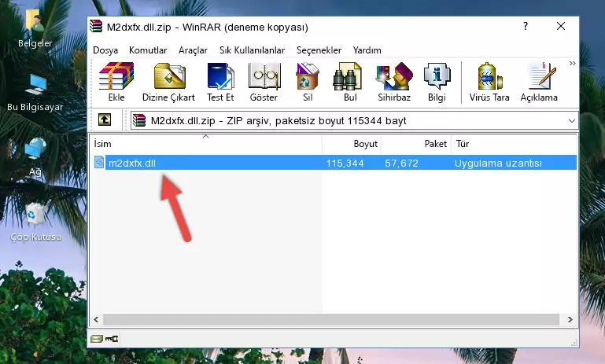
Task: Run Test Et on the archive
Action: pos(220,82)
